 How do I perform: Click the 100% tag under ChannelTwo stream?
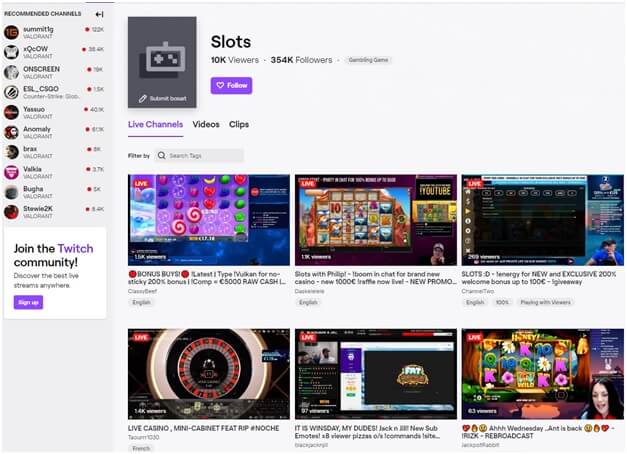502,302
